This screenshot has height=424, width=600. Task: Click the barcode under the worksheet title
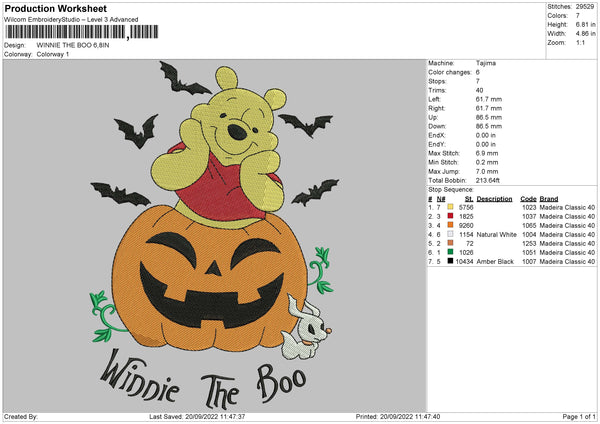point(82,32)
